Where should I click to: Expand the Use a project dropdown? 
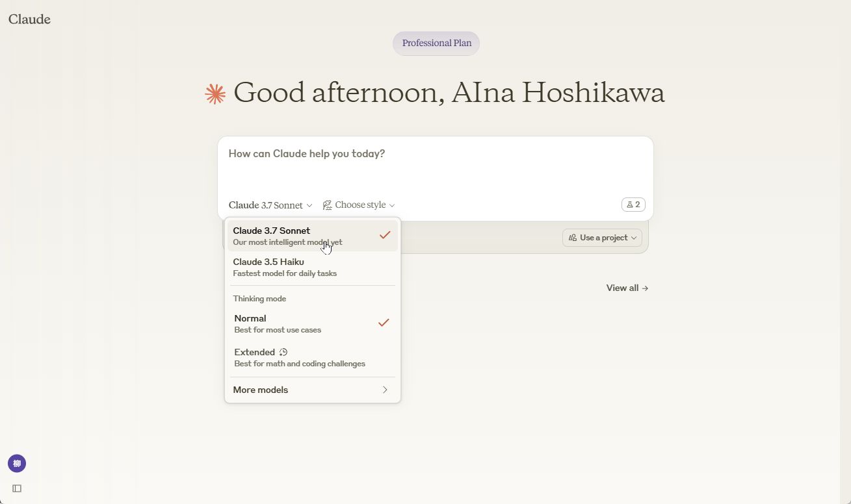602,238
